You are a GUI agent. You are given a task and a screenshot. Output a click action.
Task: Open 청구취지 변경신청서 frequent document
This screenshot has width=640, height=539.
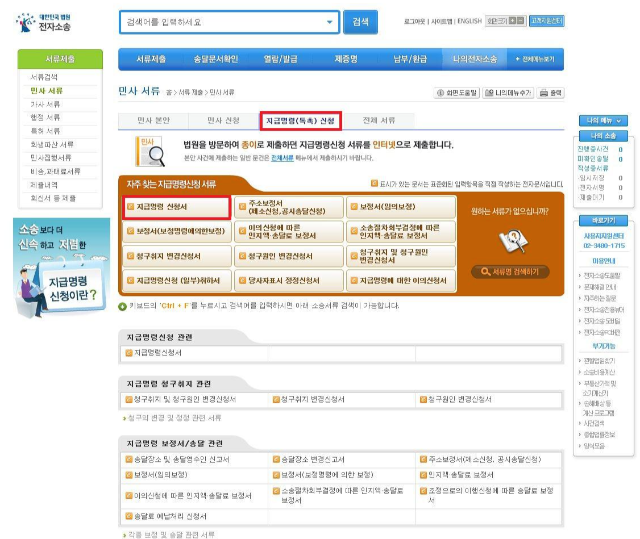pos(177,256)
